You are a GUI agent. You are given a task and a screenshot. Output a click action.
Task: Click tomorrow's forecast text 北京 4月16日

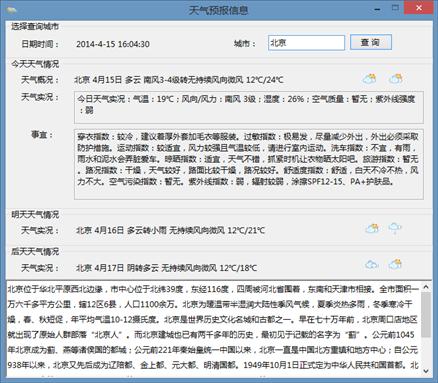170,230
